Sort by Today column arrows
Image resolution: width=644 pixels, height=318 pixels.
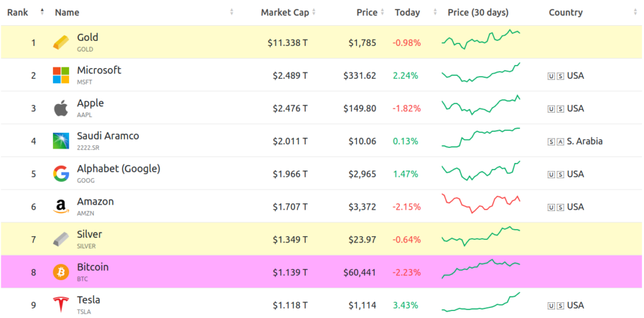click(435, 13)
